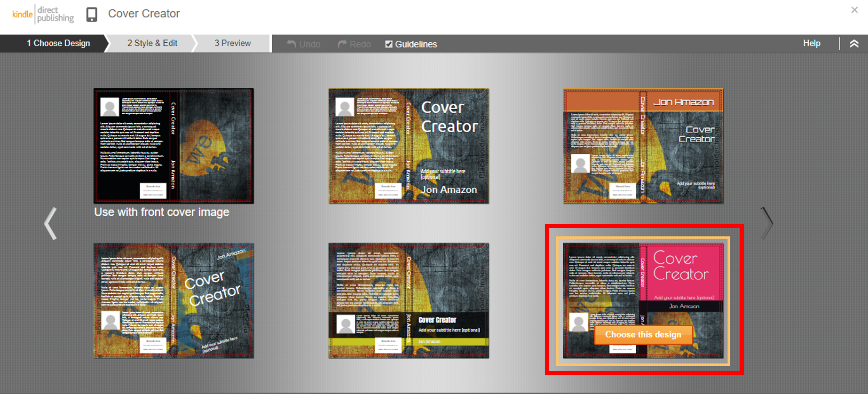
Task: Choose the design with diagonal tilted title
Action: tap(174, 300)
